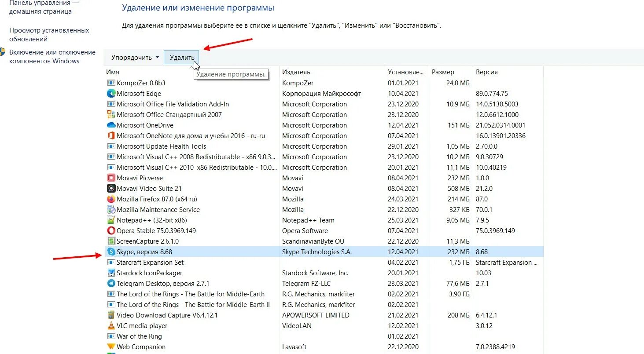Click version 10.03 of Stardock IconPackager
Image resolution: width=644 pixels, height=354 pixels.
(483, 273)
